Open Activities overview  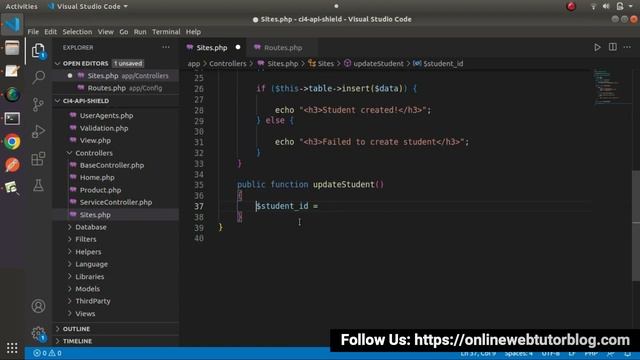click(x=21, y=6)
